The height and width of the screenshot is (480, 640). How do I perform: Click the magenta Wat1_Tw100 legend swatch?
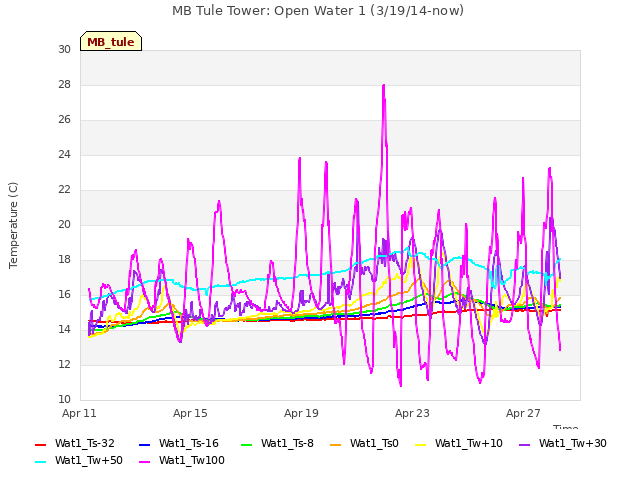(145, 462)
